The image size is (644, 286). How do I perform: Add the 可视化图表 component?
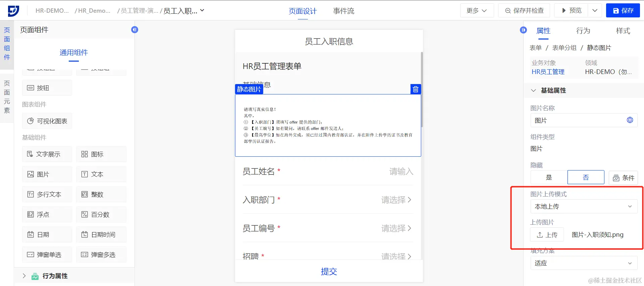[x=47, y=121]
